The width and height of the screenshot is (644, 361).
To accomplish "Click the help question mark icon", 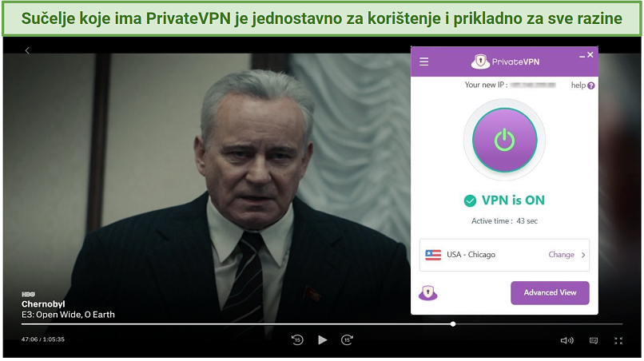I will pyautogui.click(x=591, y=85).
